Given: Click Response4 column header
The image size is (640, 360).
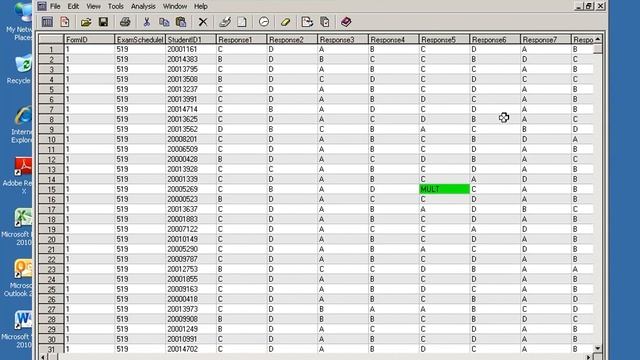Looking at the screenshot, I should [393, 40].
